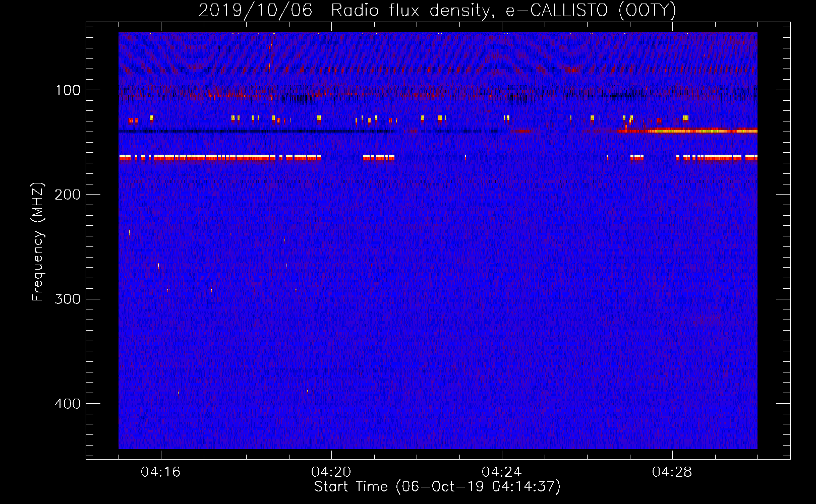Select the 'Frequency (MHZ)' y-axis label
This screenshot has height=504, width=816.
[38, 242]
